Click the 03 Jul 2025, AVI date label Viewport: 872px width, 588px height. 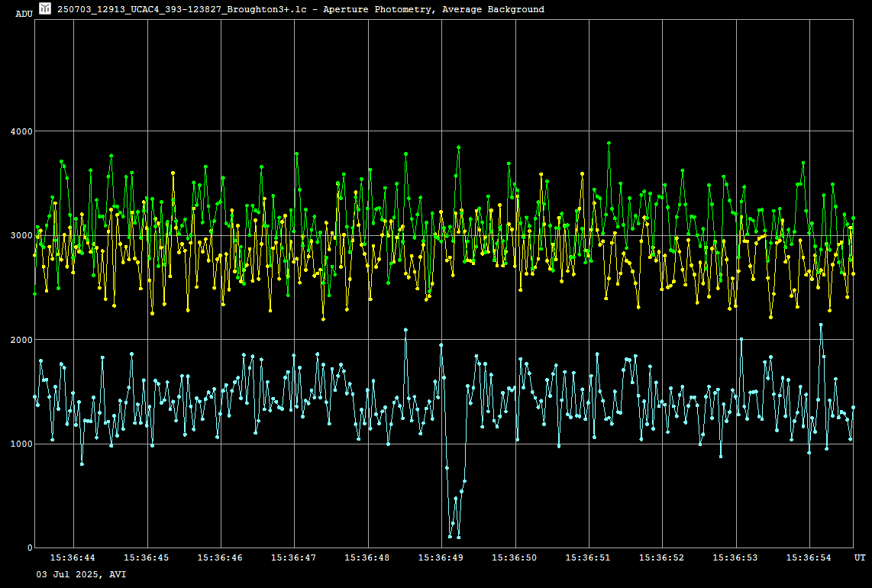click(x=82, y=574)
